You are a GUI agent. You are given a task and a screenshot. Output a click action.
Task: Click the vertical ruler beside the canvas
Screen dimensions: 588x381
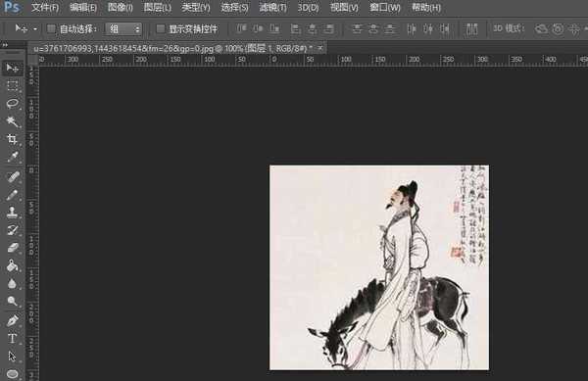coord(33,223)
